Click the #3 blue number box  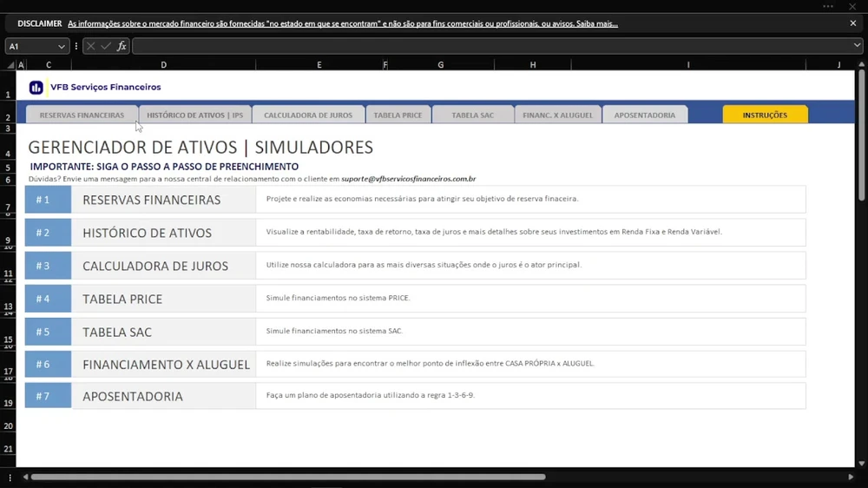48,266
